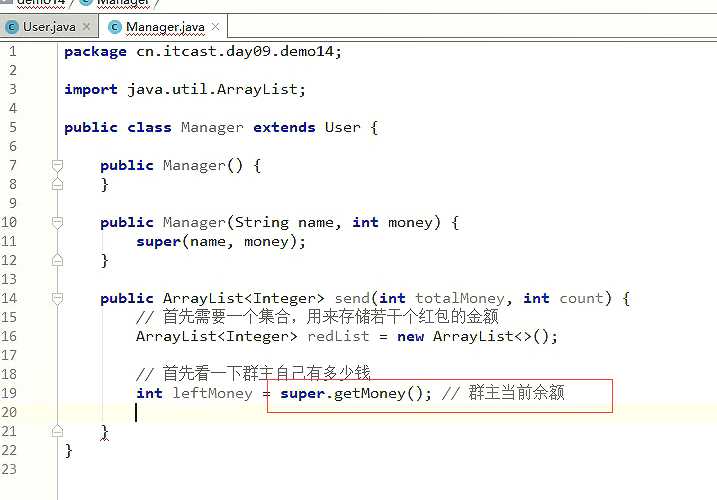Collapse the send method fold on line 14
Viewport: 717px width, 500px height.
tap(57, 298)
